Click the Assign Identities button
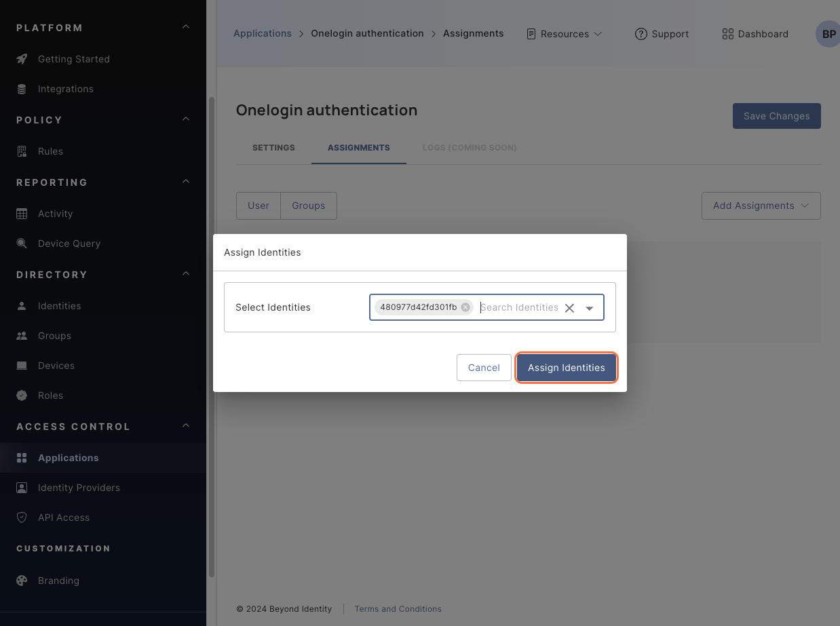 pyautogui.click(x=567, y=368)
